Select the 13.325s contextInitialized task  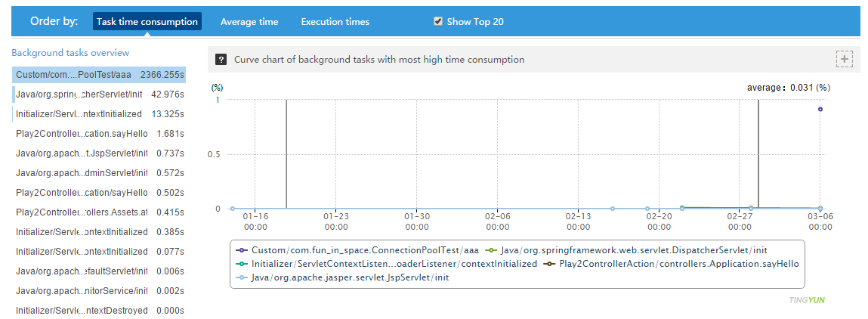pos(100,114)
